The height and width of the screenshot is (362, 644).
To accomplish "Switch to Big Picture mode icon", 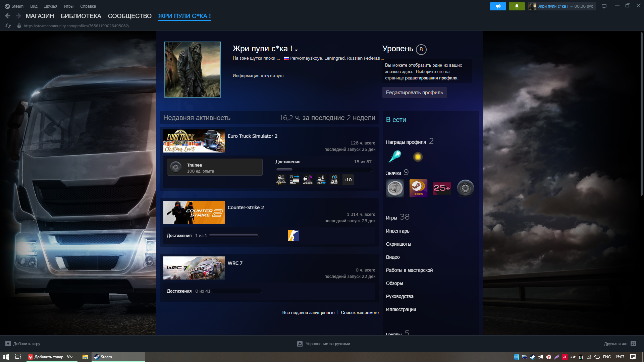I will point(604,6).
